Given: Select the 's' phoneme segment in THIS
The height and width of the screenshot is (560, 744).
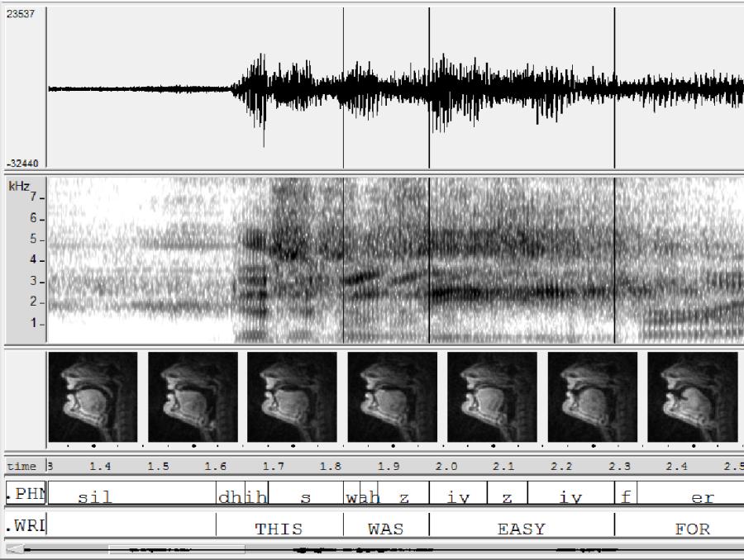Looking at the screenshot, I should [306, 496].
